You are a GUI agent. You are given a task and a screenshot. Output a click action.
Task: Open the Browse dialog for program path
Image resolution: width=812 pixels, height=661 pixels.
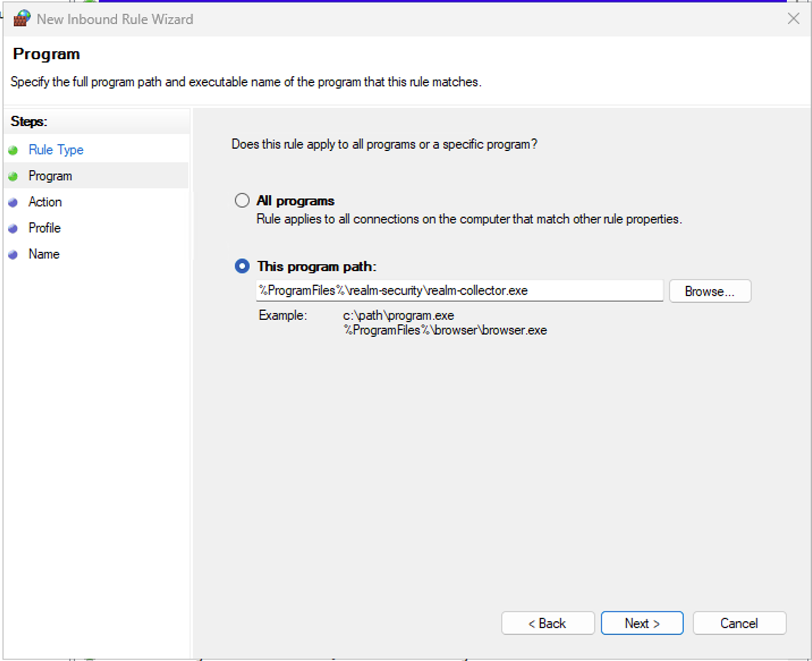tap(709, 291)
